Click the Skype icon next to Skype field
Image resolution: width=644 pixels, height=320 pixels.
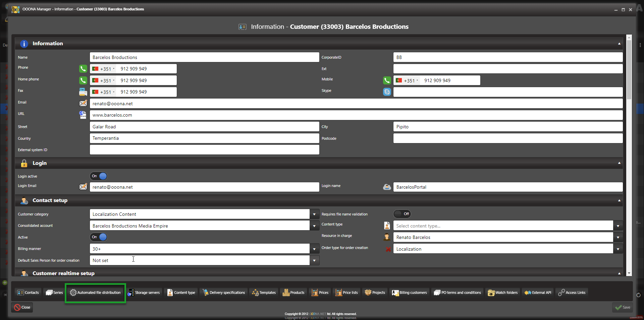coord(387,92)
